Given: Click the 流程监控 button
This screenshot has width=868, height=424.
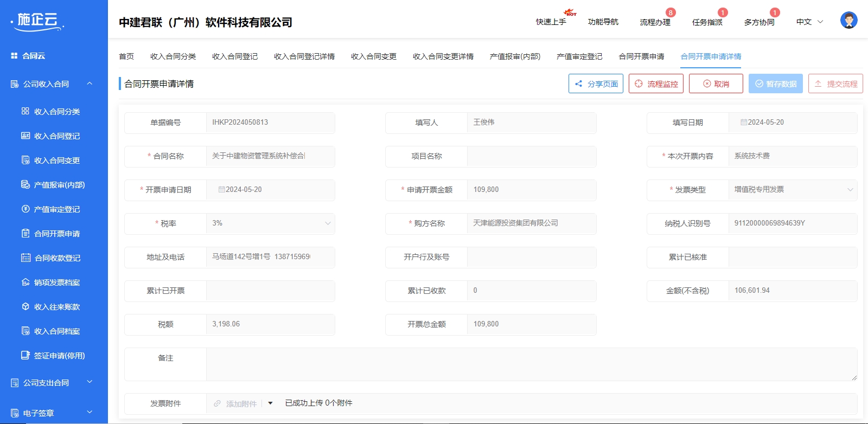Looking at the screenshot, I should pyautogui.click(x=656, y=83).
